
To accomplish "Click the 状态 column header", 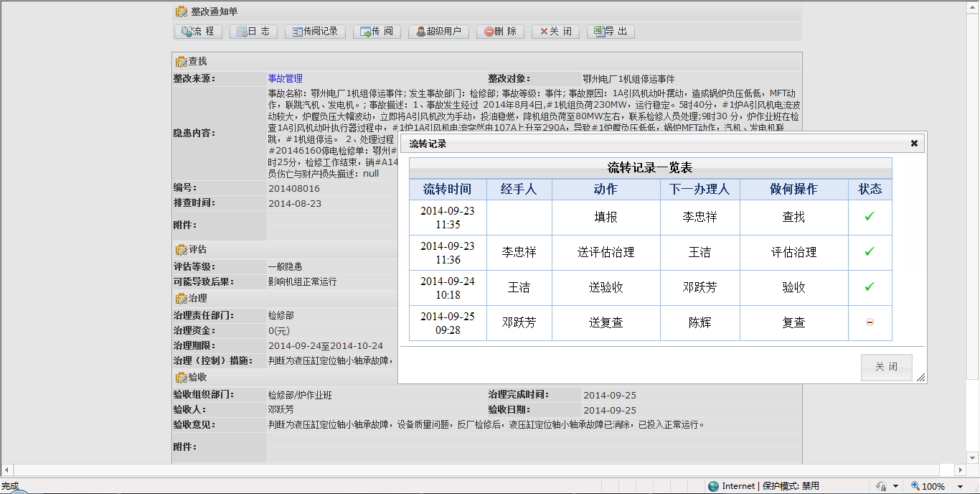I will pyautogui.click(x=870, y=189).
